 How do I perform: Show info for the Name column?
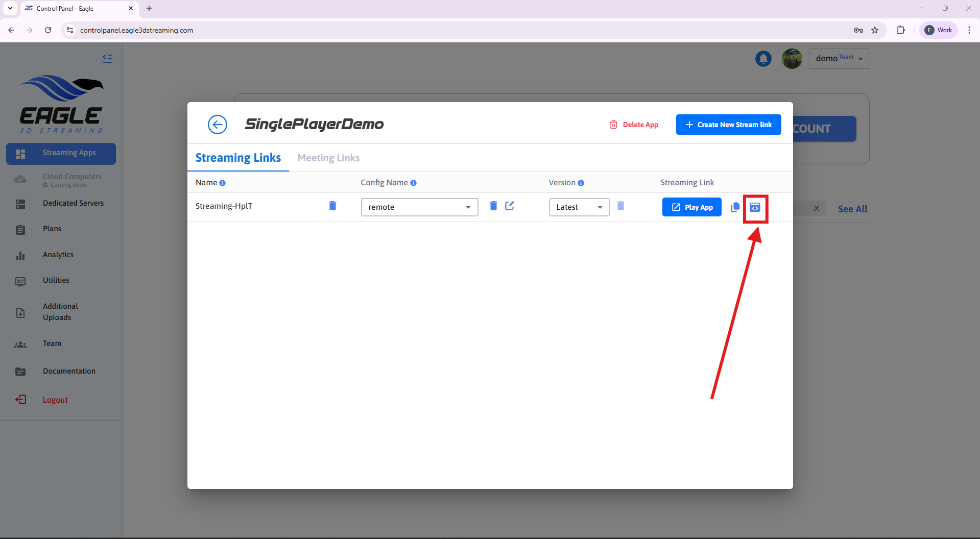click(223, 183)
